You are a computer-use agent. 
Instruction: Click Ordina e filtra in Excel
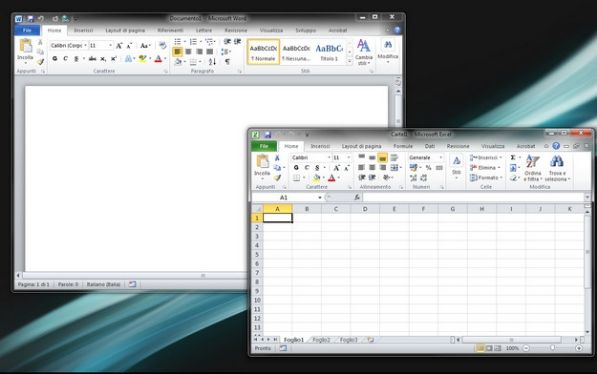tap(532, 168)
